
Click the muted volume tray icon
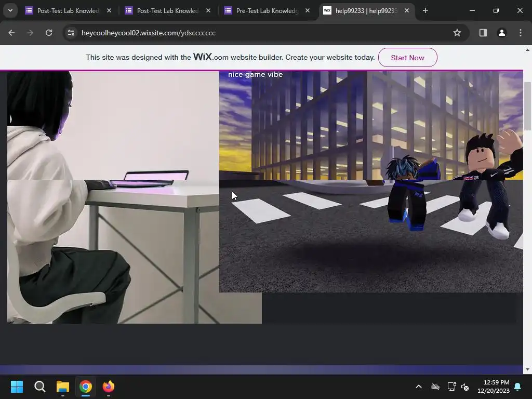[x=465, y=387]
